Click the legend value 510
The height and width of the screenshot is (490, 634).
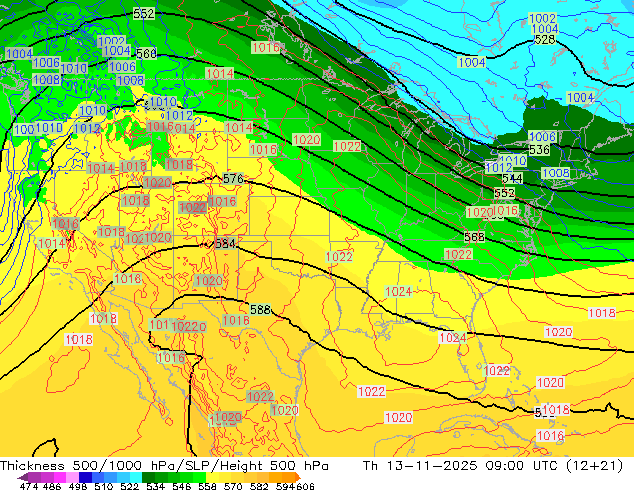pyautogui.click(x=104, y=486)
